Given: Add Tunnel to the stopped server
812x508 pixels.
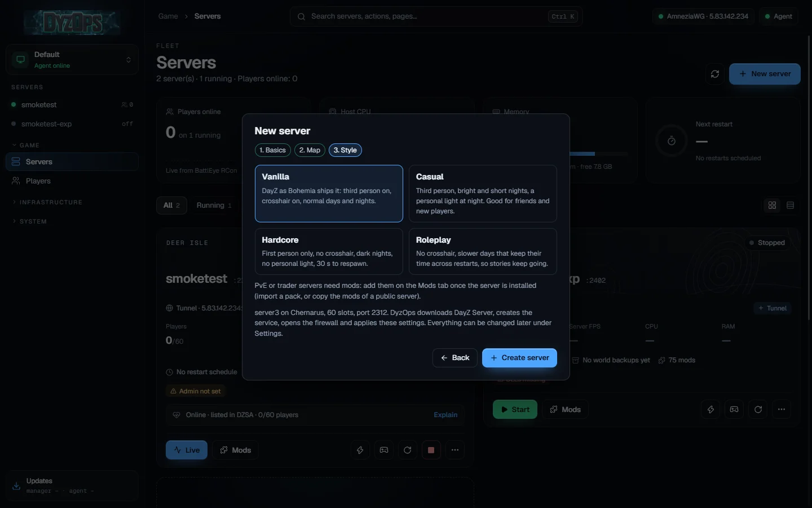Looking at the screenshot, I should coord(773,308).
